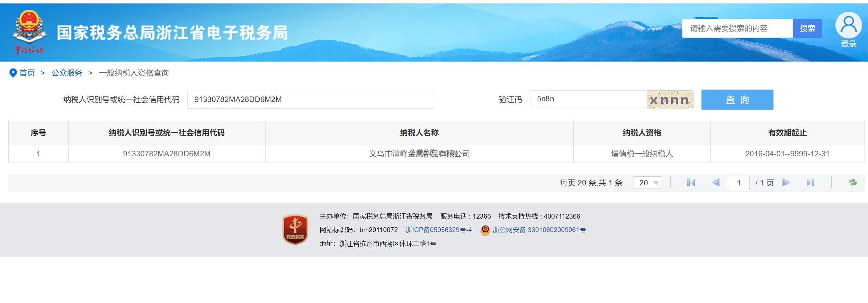The width and height of the screenshot is (868, 303).
Task: Click the 纳税人识别号或统一社会信用代码 table header
Action: coord(167,133)
